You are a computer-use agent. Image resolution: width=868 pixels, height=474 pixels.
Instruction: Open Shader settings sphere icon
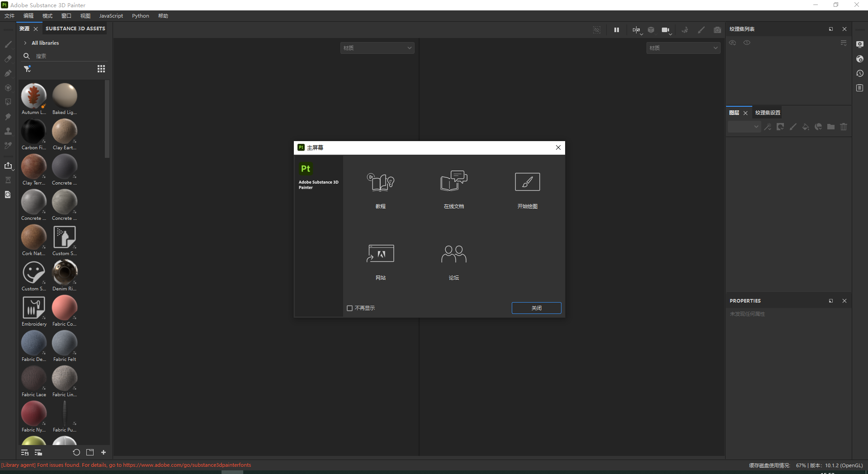pyautogui.click(x=860, y=59)
